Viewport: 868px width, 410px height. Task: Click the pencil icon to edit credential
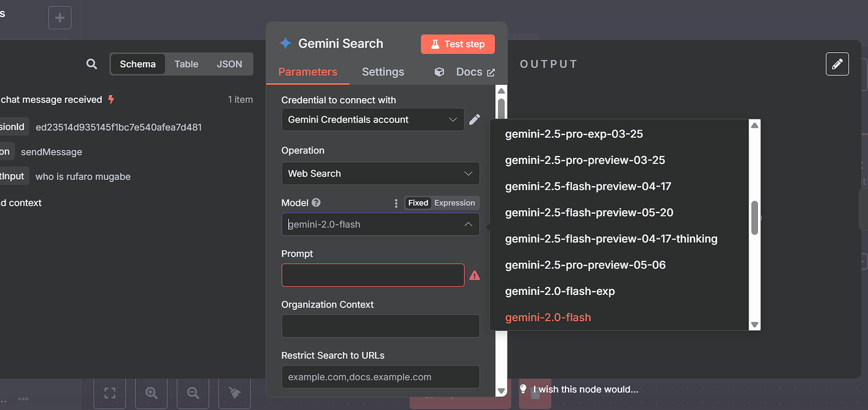tap(474, 119)
